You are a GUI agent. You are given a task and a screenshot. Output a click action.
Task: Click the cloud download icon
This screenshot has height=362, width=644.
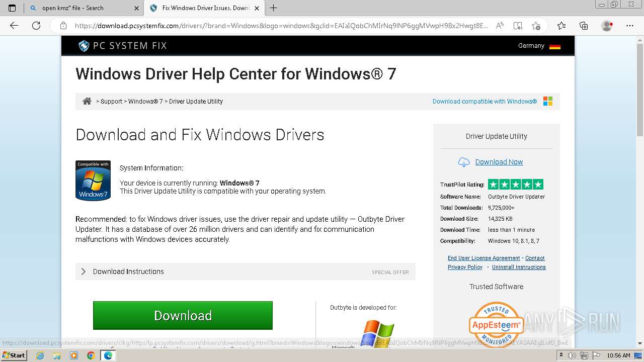tap(464, 162)
